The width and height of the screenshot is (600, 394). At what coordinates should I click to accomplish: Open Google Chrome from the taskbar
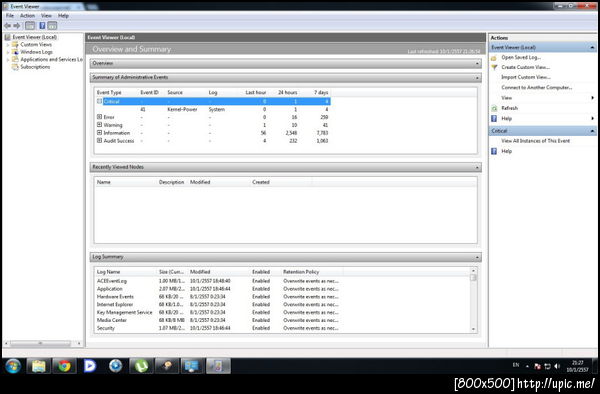64,366
